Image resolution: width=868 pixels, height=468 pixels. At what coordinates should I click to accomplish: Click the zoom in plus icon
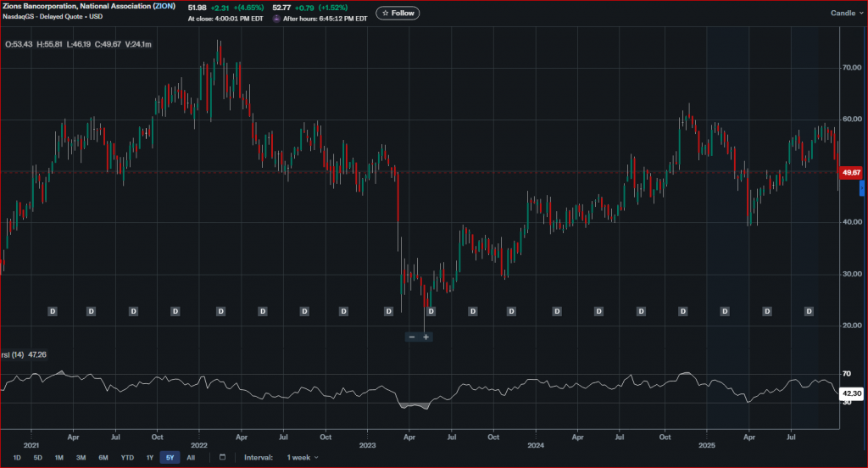tap(426, 337)
